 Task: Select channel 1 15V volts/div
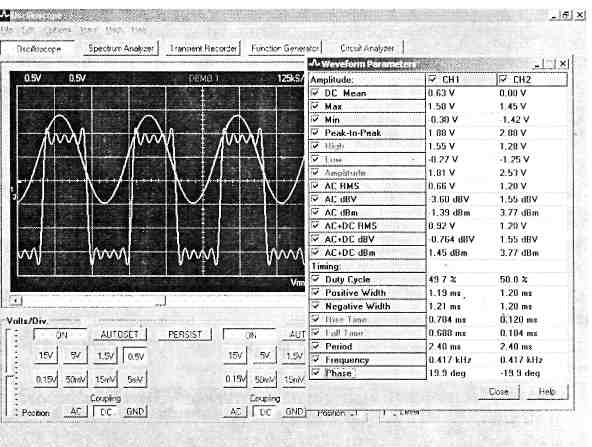(46, 356)
